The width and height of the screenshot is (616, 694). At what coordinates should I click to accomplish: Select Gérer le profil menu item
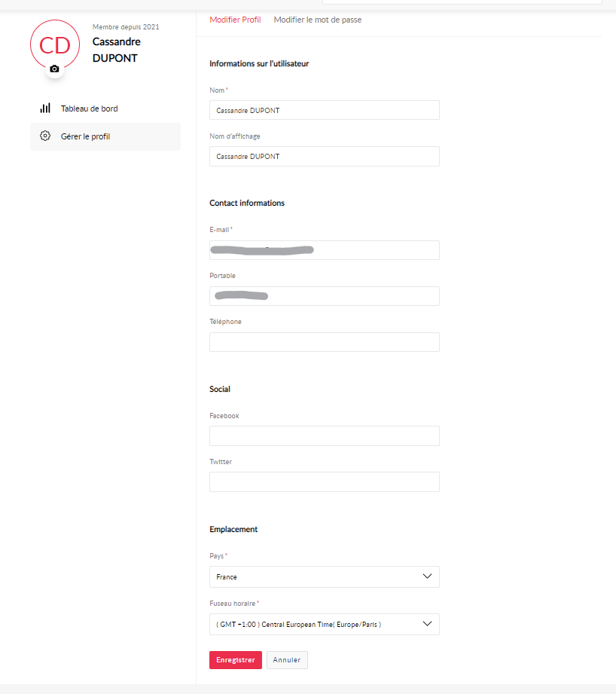tap(105, 136)
